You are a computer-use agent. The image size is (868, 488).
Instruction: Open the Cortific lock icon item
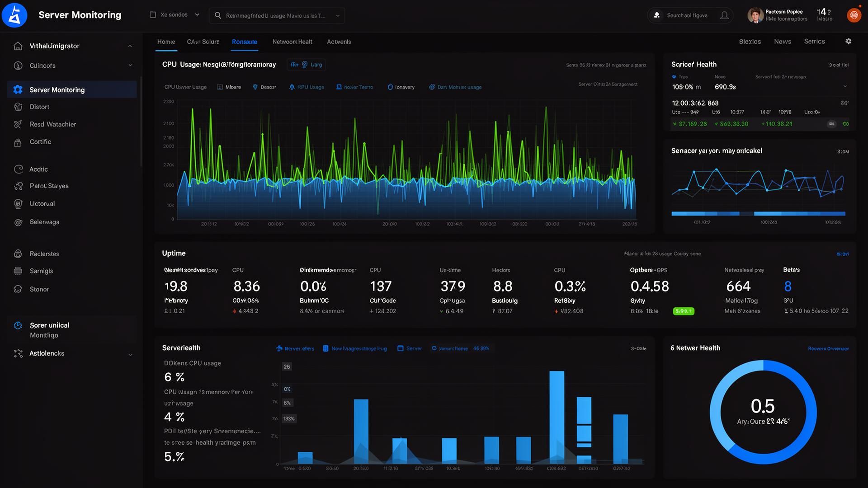(x=18, y=143)
